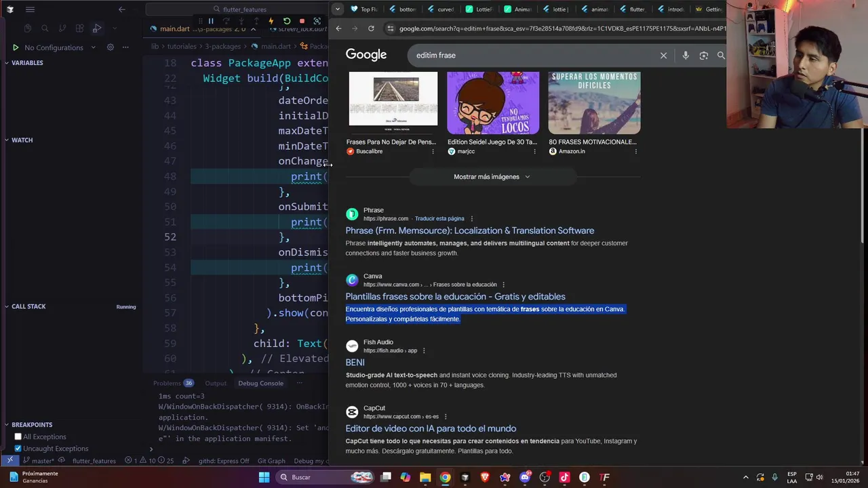This screenshot has height=488, width=868.
Task: Click the Chrome address bar URL
Action: pyautogui.click(x=561, y=28)
